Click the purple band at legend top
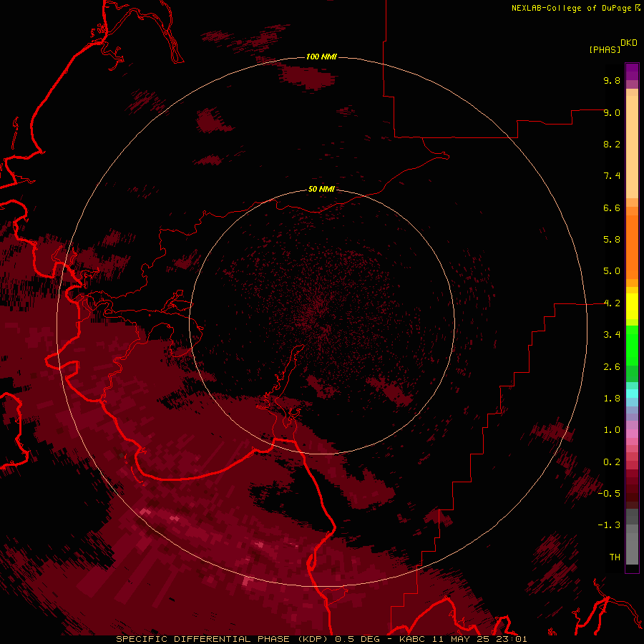644x644 pixels. pyautogui.click(x=632, y=72)
